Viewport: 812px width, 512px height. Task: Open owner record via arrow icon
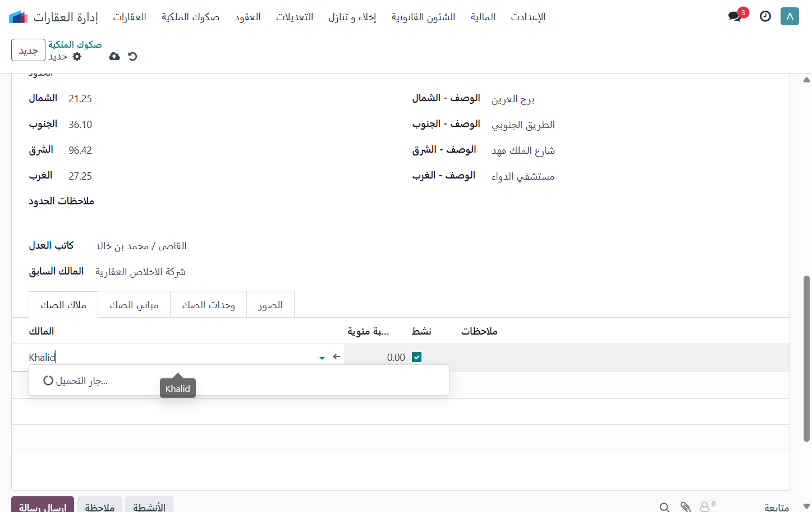coord(337,357)
